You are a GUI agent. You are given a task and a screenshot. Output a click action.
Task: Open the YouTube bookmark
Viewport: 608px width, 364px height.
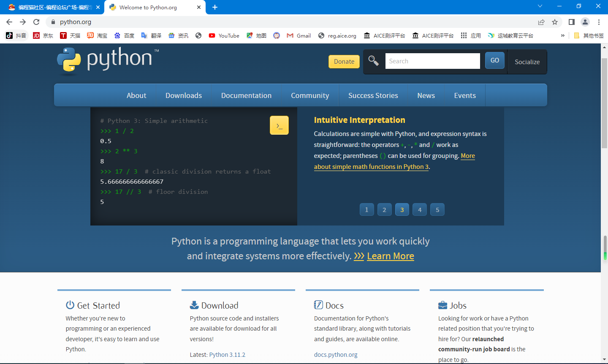click(224, 35)
